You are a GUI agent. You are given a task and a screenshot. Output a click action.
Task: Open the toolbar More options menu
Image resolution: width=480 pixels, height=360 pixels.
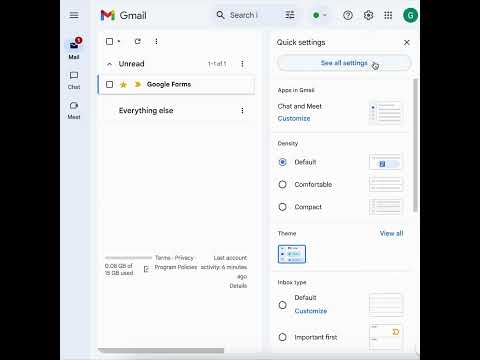(156, 41)
